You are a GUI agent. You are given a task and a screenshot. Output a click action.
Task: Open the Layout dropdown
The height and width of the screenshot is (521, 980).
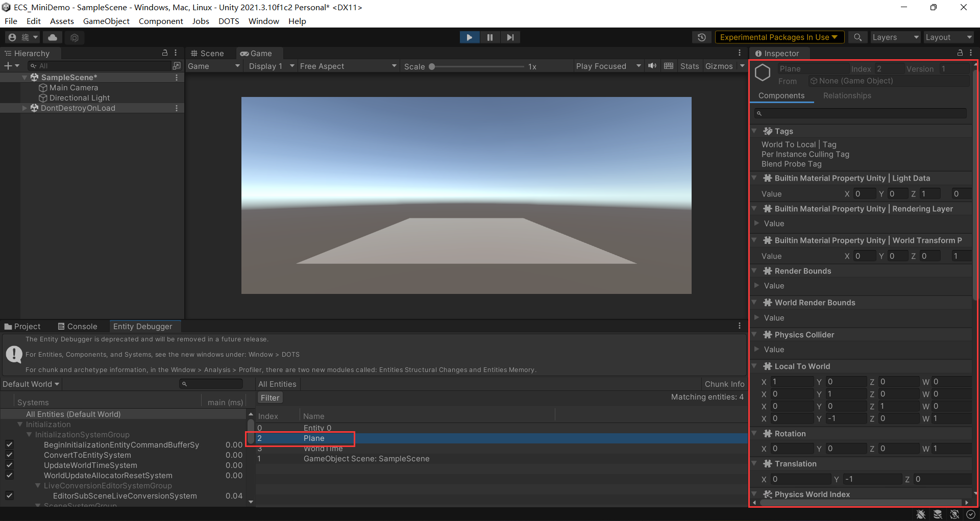pos(949,37)
